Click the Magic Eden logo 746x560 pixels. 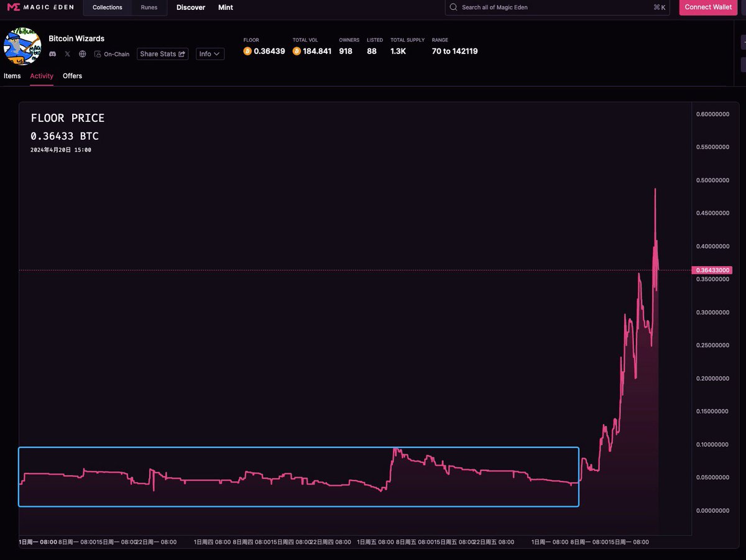[x=40, y=7]
